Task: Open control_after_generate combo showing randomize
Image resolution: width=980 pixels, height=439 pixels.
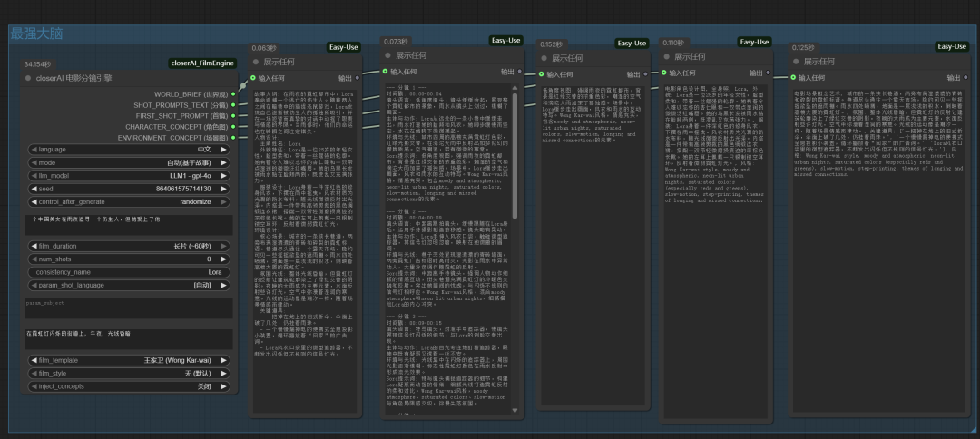Action: tap(129, 202)
